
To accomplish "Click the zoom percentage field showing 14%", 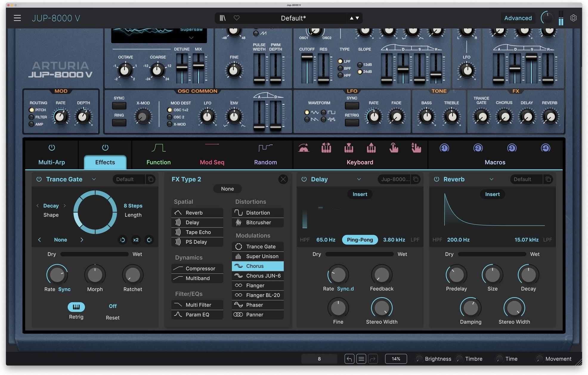I will [396, 359].
